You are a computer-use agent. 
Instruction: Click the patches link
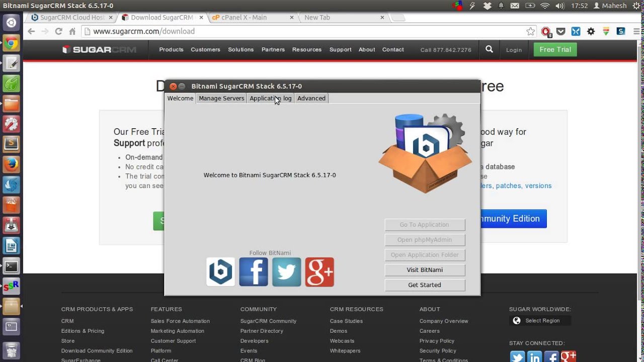(x=508, y=186)
